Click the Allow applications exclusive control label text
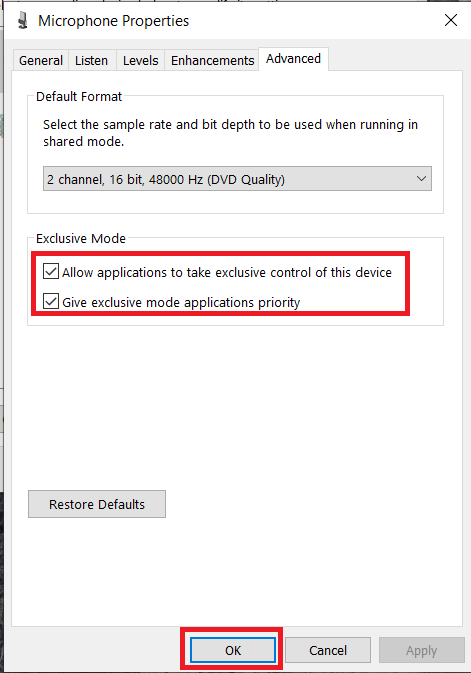 click(x=227, y=273)
